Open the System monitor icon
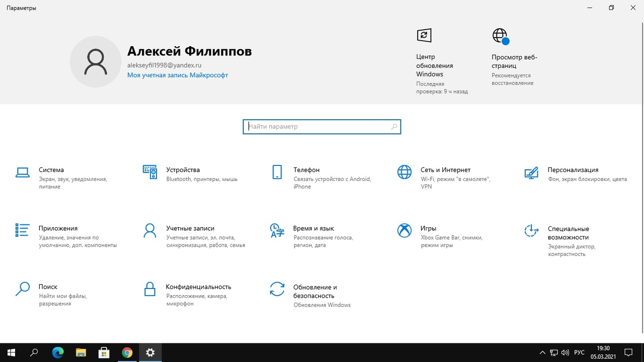 (x=23, y=172)
